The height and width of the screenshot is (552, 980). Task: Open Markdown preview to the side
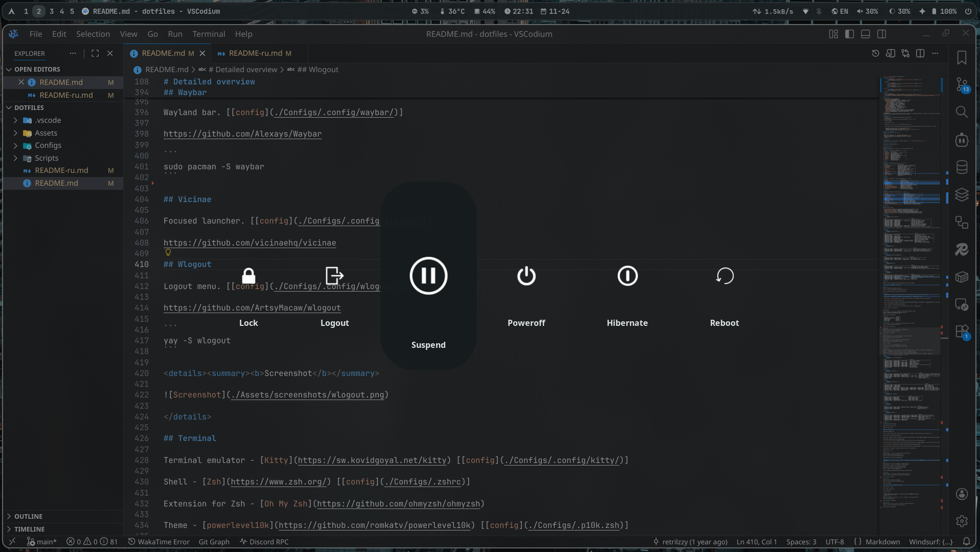[890, 53]
